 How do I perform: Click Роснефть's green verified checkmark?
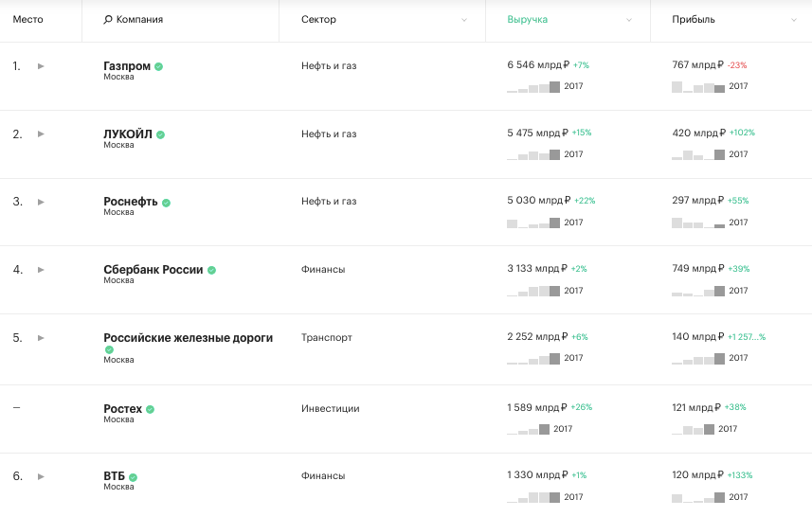click(x=166, y=203)
